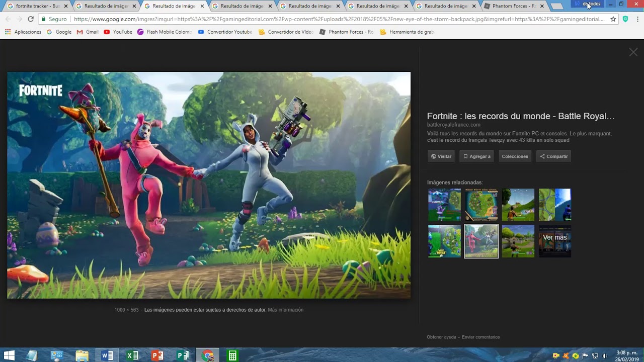Open File Explorer from taskbar
This screenshot has height=362, width=644.
[x=82, y=355]
